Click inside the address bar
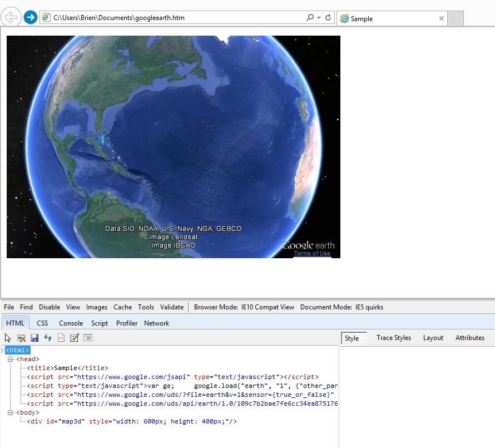Image resolution: width=495 pixels, height=448 pixels. (x=167, y=17)
